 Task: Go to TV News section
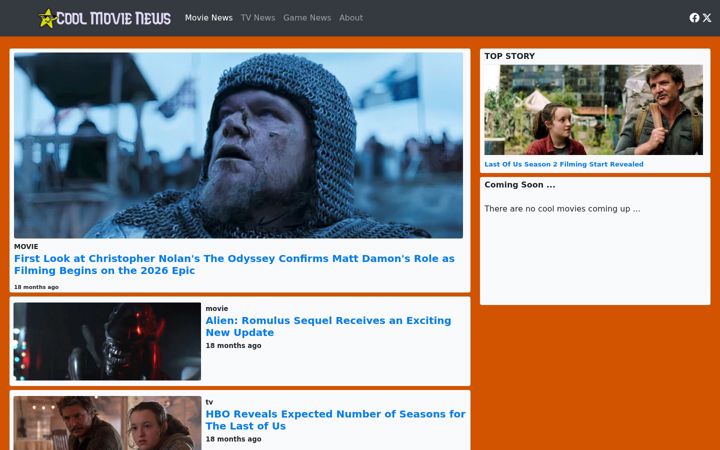pos(258,18)
